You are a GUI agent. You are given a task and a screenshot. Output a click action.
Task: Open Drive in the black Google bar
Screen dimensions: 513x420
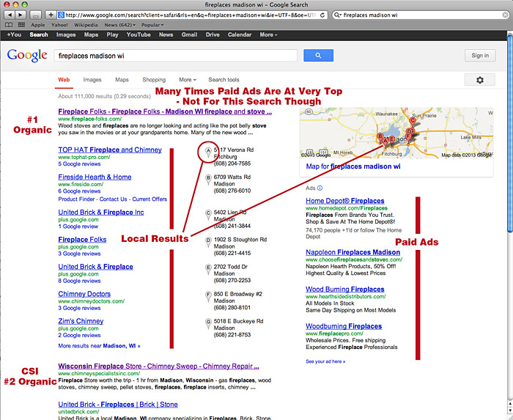click(x=213, y=34)
